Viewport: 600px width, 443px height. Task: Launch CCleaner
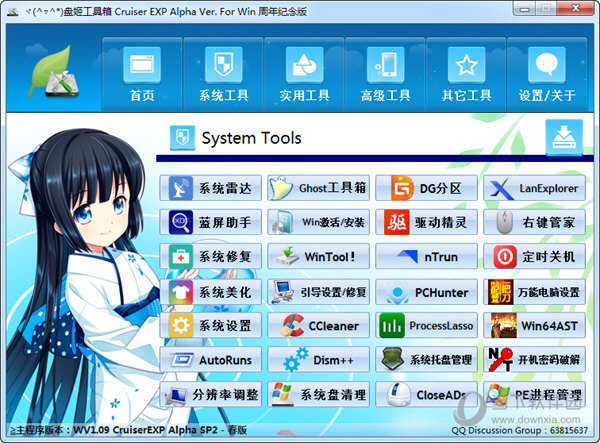tap(318, 326)
